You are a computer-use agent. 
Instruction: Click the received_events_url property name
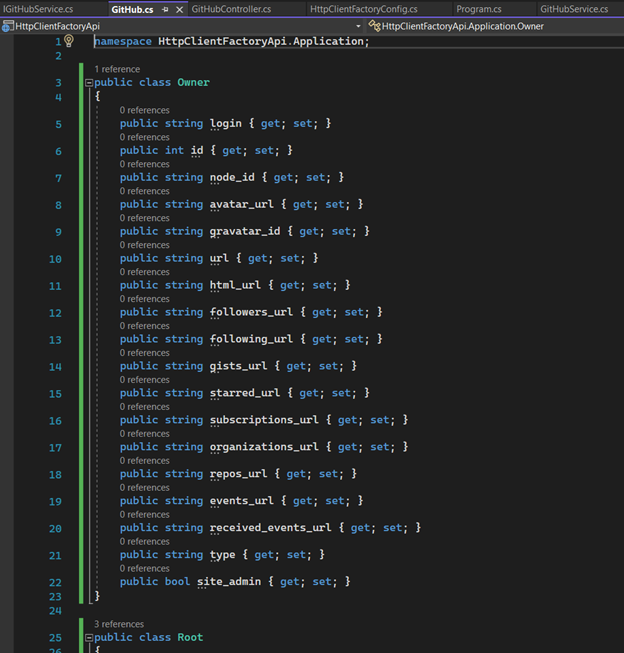tap(271, 528)
